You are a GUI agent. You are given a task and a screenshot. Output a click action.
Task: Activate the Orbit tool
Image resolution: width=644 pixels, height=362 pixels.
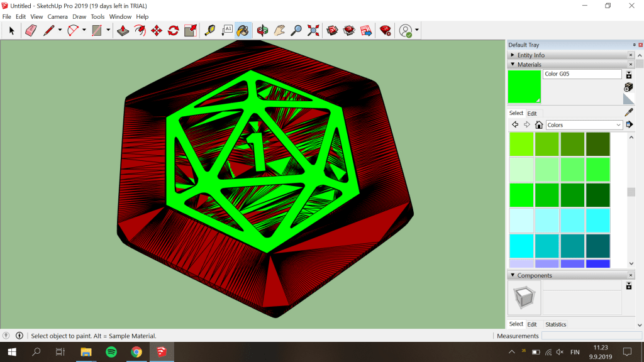pyautogui.click(x=262, y=30)
